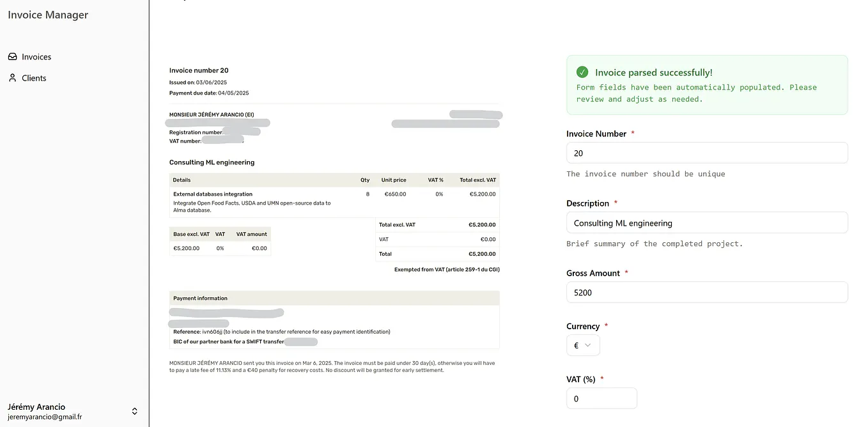Select the Invoices envelope icon in sidebar
Viewport: 868px width, 427px height.
pyautogui.click(x=12, y=56)
